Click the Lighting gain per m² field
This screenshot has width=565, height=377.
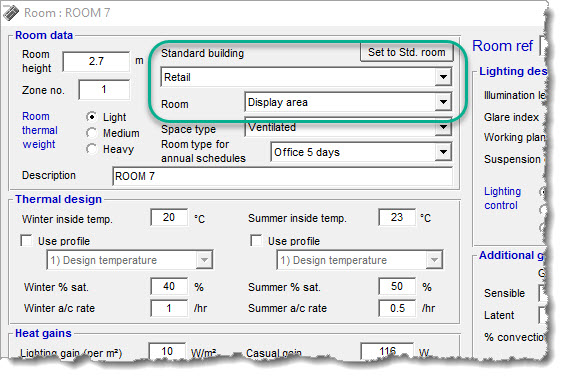[x=167, y=351]
